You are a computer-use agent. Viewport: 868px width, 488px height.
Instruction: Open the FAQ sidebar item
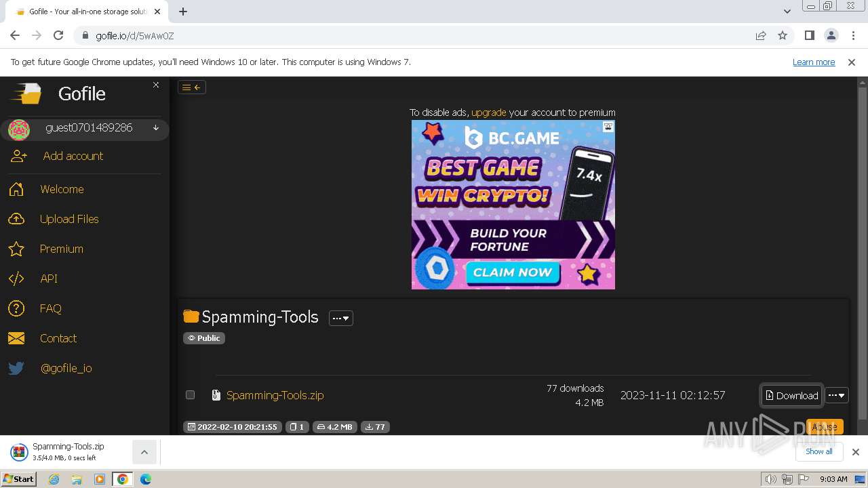51,308
